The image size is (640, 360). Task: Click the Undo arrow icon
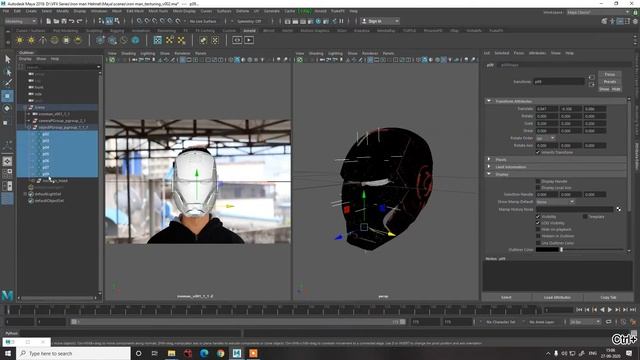[x=72, y=21]
